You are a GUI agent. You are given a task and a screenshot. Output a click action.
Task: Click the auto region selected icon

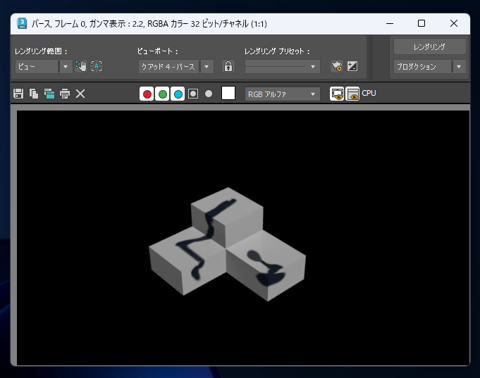97,66
